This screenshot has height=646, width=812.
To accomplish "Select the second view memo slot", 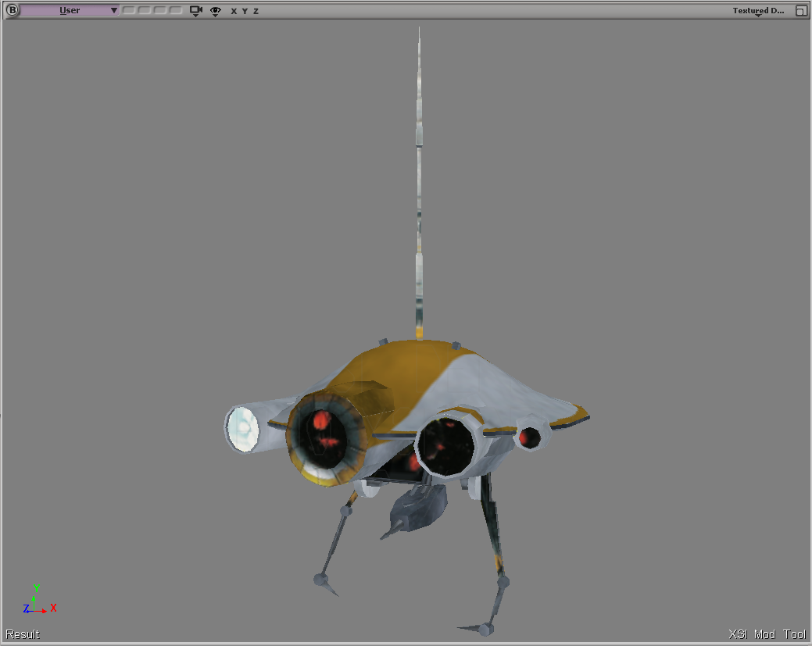I will (145, 10).
